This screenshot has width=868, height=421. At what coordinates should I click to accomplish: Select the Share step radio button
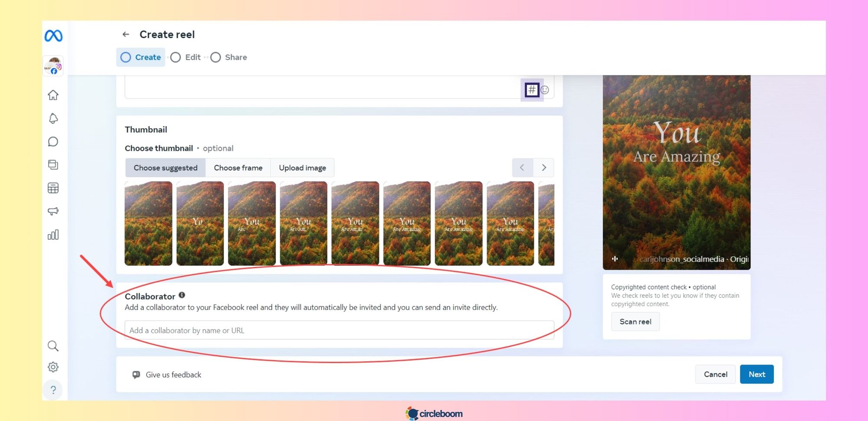click(216, 57)
